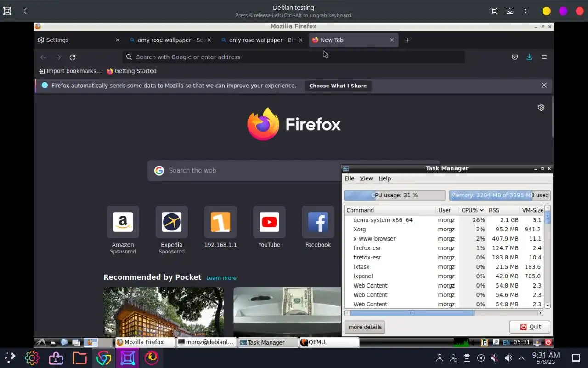Open the host application launcher
This screenshot has height=368, width=588.
tap(10, 358)
